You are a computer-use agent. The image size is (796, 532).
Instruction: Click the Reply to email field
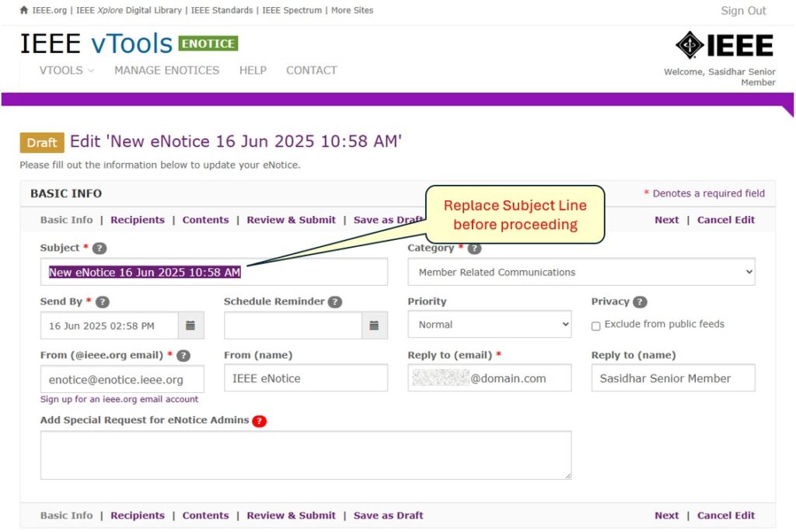pyautogui.click(x=490, y=377)
